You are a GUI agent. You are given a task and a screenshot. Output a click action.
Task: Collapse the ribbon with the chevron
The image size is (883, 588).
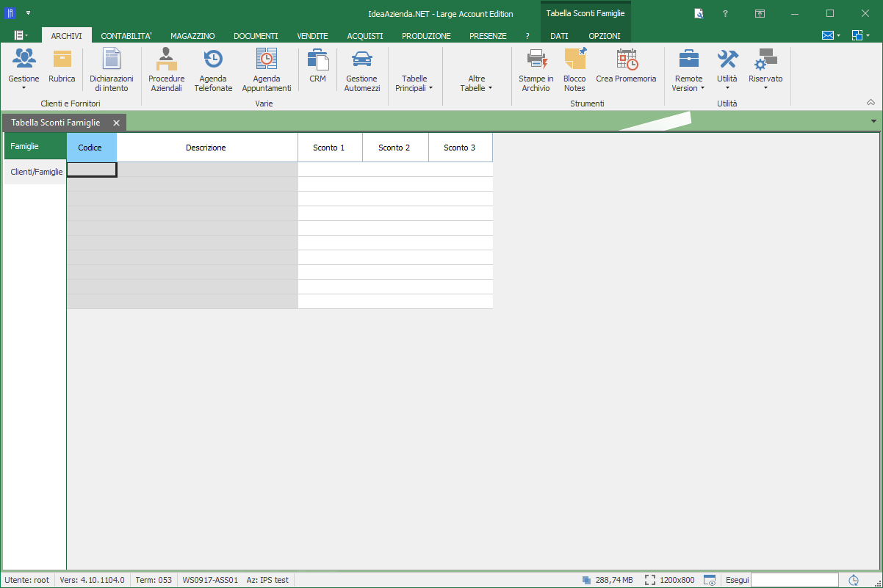click(x=871, y=103)
